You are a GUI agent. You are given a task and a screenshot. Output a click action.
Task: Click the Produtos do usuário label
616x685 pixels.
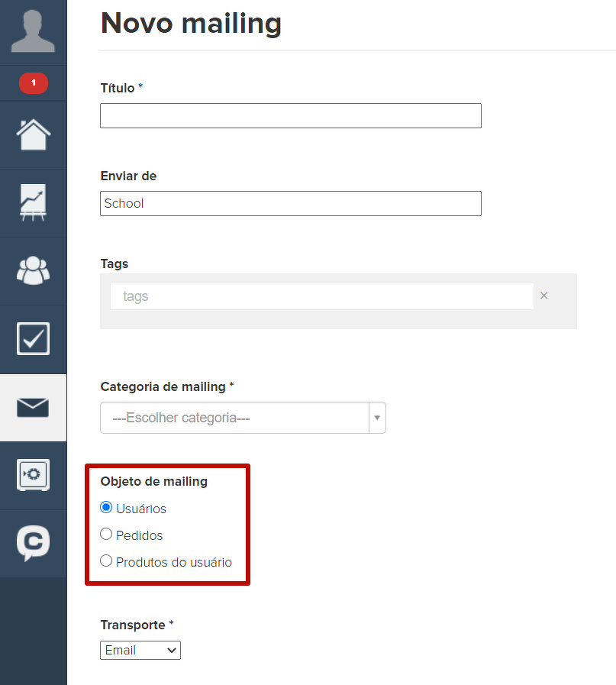174,562
